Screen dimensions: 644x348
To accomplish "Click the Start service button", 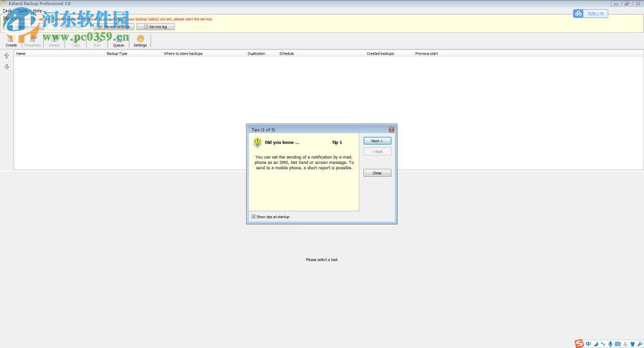I will 23,26.
